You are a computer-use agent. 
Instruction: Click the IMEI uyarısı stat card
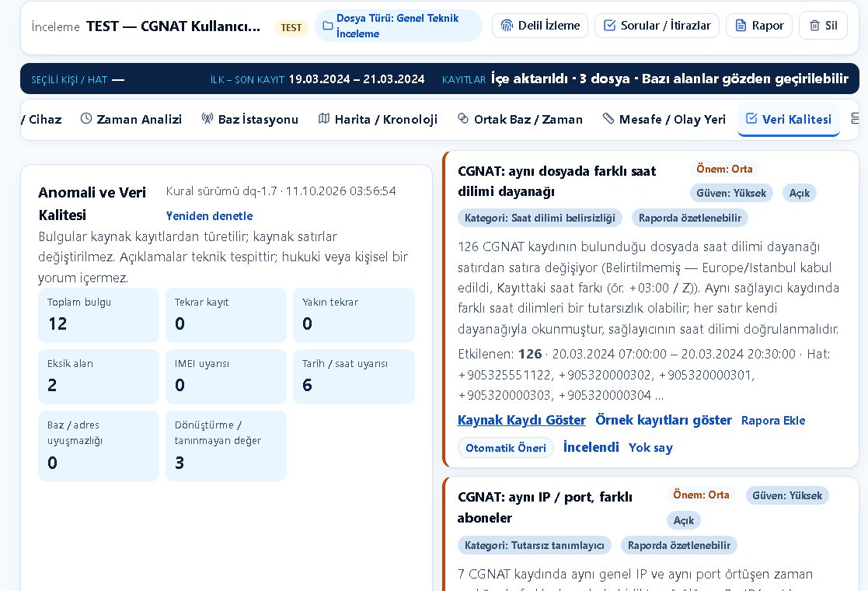[226, 376]
